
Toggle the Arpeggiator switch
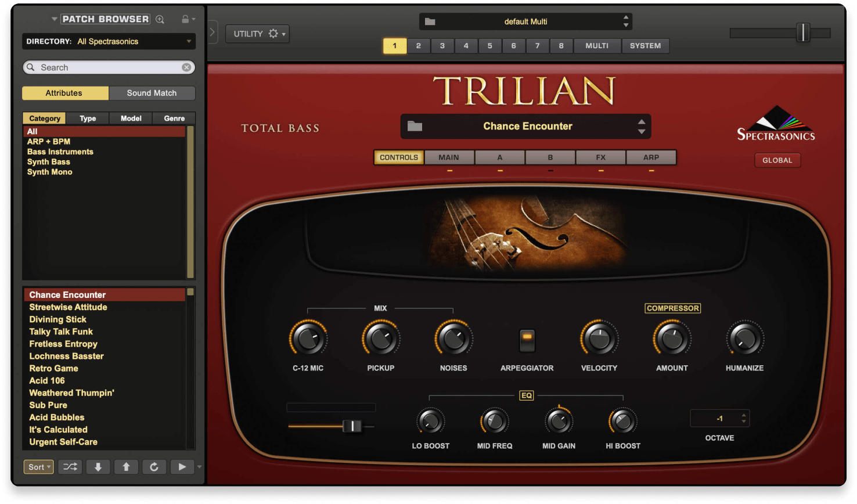coord(527,340)
